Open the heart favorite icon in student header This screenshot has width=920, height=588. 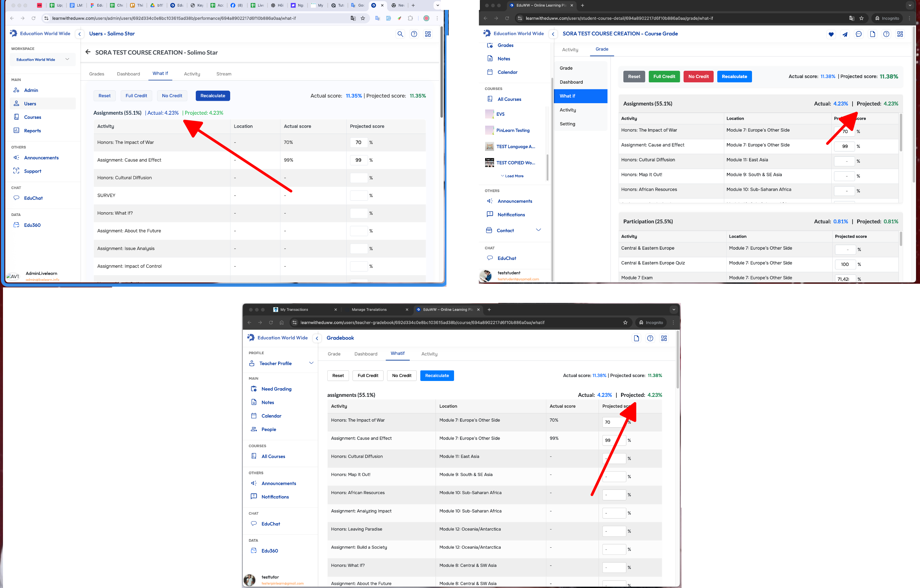click(831, 34)
